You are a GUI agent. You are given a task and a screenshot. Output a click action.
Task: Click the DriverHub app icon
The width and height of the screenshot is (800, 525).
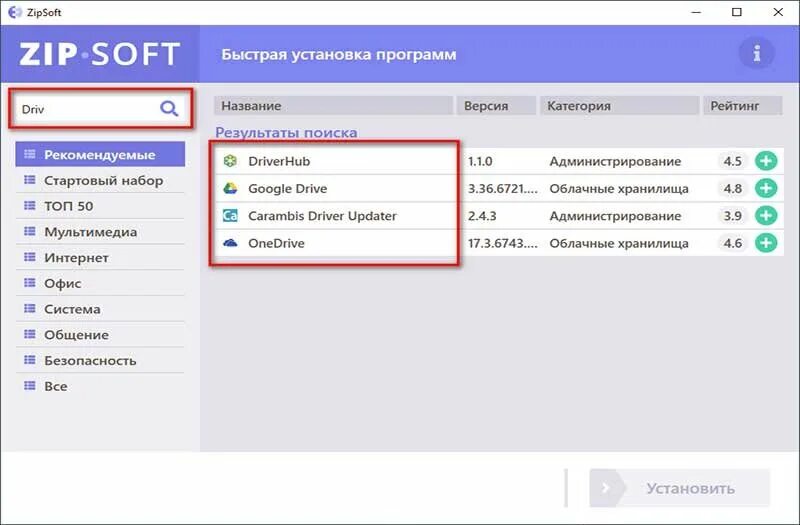point(231,161)
